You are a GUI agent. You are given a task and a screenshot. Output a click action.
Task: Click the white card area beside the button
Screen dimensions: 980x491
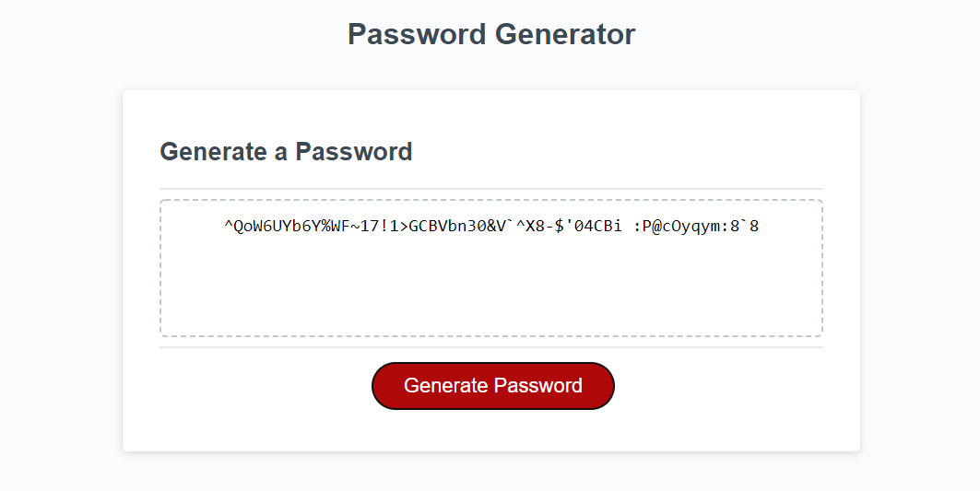(x=719, y=385)
